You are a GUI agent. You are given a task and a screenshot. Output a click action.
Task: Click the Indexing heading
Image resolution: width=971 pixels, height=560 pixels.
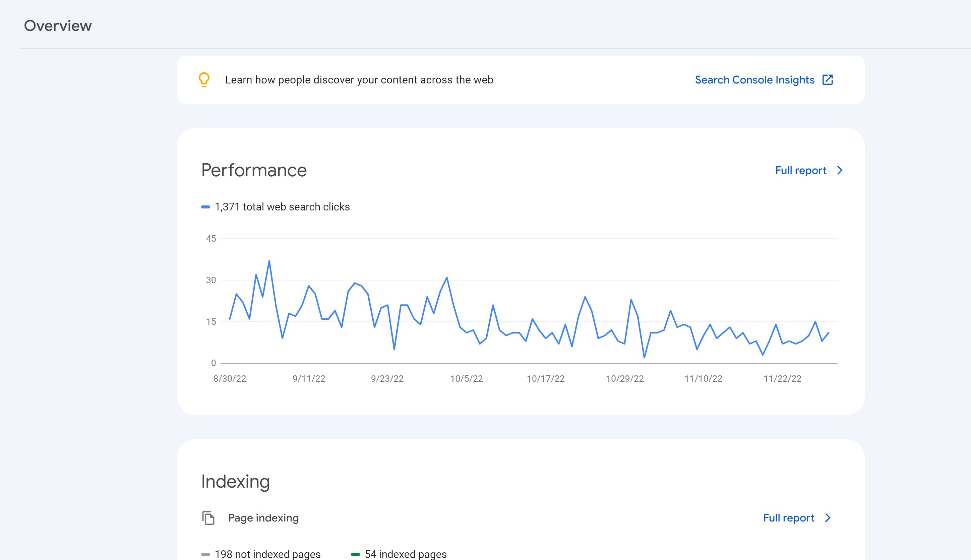[x=235, y=482]
